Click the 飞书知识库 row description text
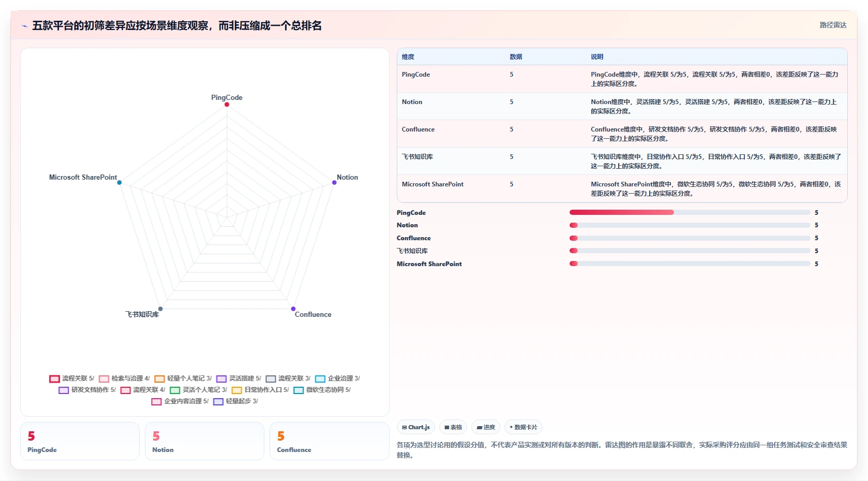This screenshot has height=481, width=868. (716, 162)
